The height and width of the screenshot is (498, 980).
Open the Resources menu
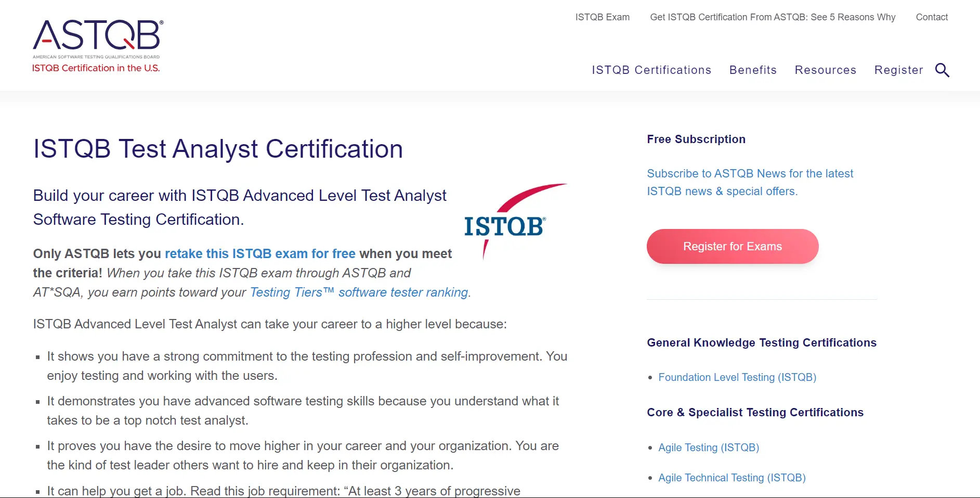click(825, 70)
